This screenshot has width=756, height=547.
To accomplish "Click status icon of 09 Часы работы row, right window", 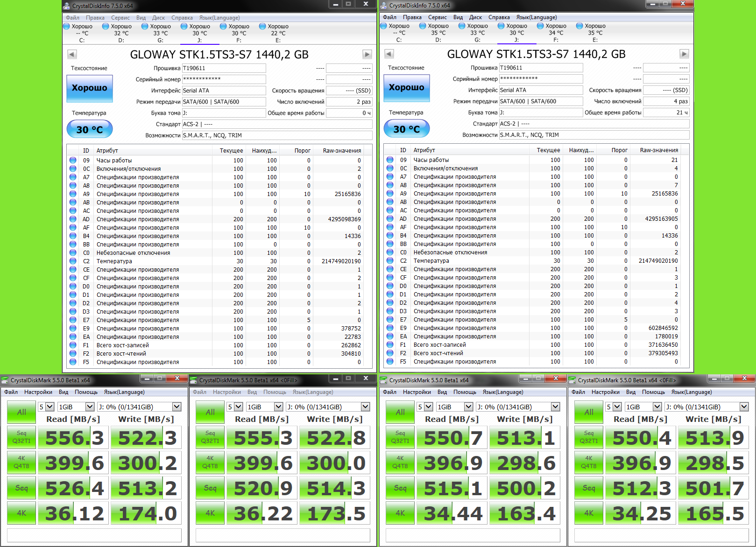I will pos(390,160).
